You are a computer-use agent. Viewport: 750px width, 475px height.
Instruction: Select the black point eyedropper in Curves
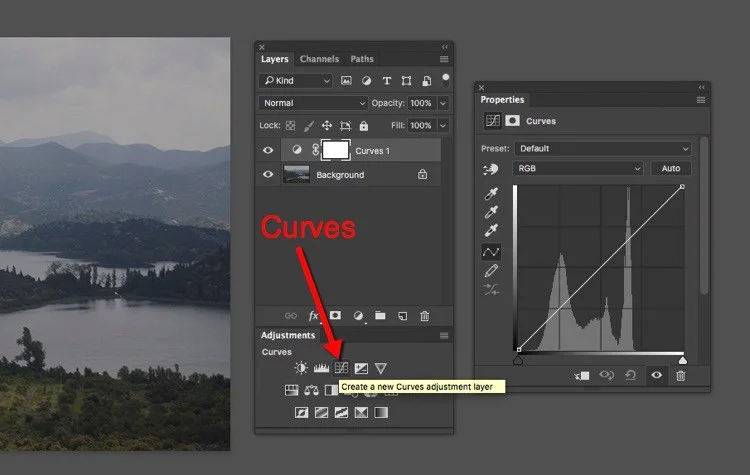click(491, 194)
